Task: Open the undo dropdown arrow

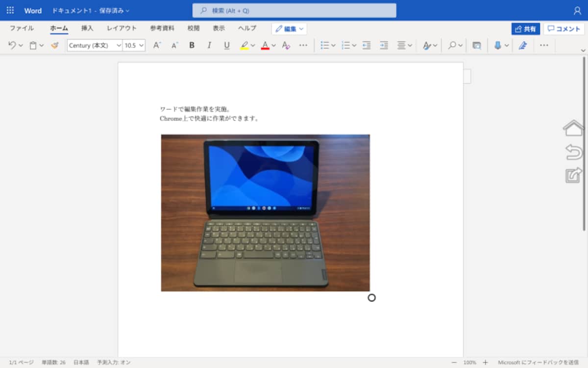Action: click(x=21, y=46)
